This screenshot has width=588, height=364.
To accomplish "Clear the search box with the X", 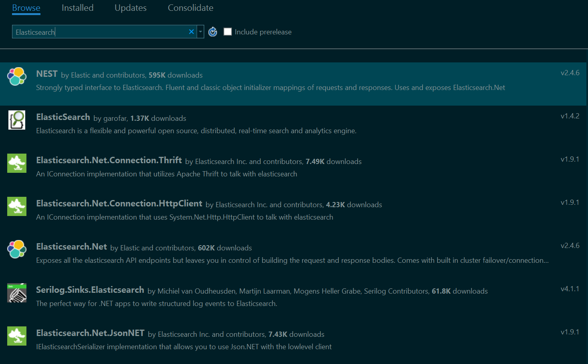I will (191, 32).
